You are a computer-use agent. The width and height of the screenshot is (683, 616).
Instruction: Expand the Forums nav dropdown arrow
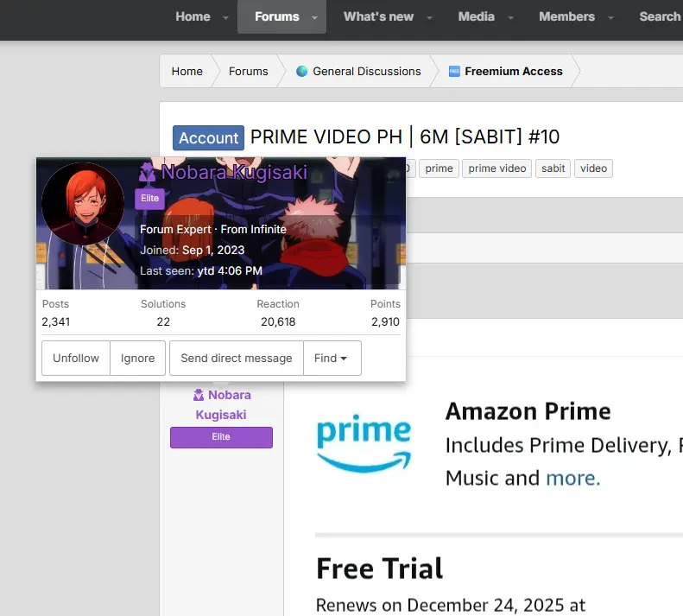tap(314, 18)
